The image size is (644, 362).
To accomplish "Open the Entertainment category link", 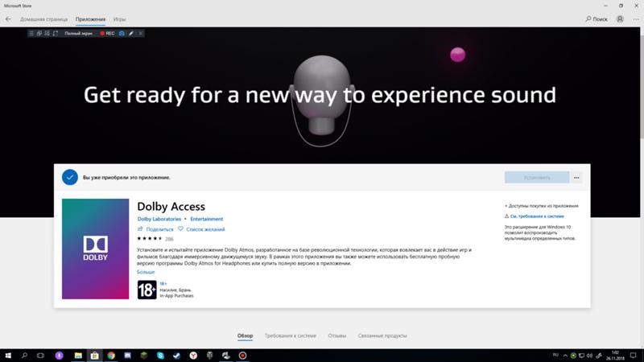I will pos(207,219).
